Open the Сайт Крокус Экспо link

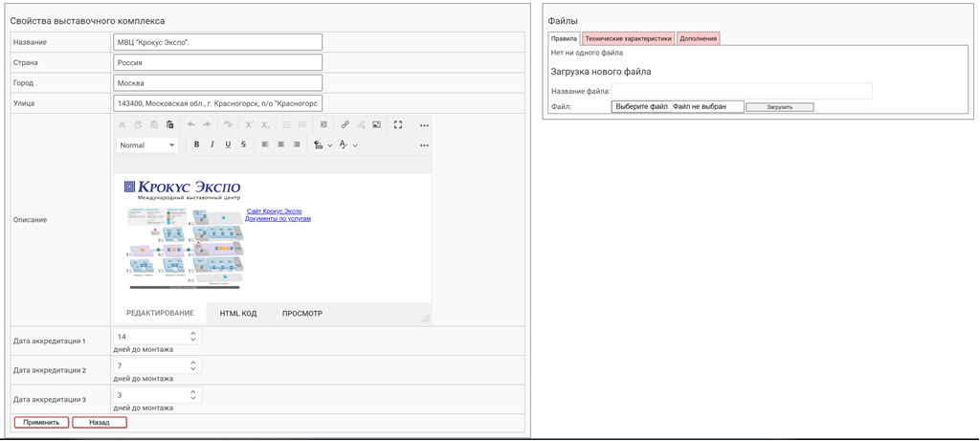click(x=274, y=211)
